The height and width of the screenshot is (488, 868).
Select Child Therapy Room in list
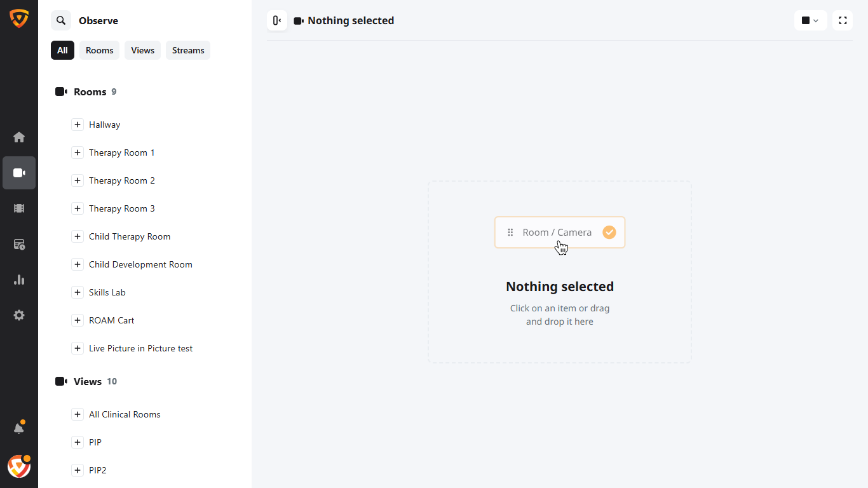[130, 236]
